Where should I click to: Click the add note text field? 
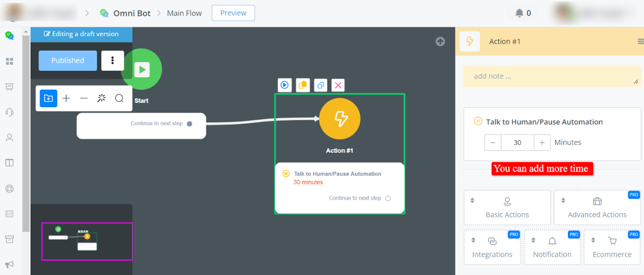pyautogui.click(x=552, y=76)
